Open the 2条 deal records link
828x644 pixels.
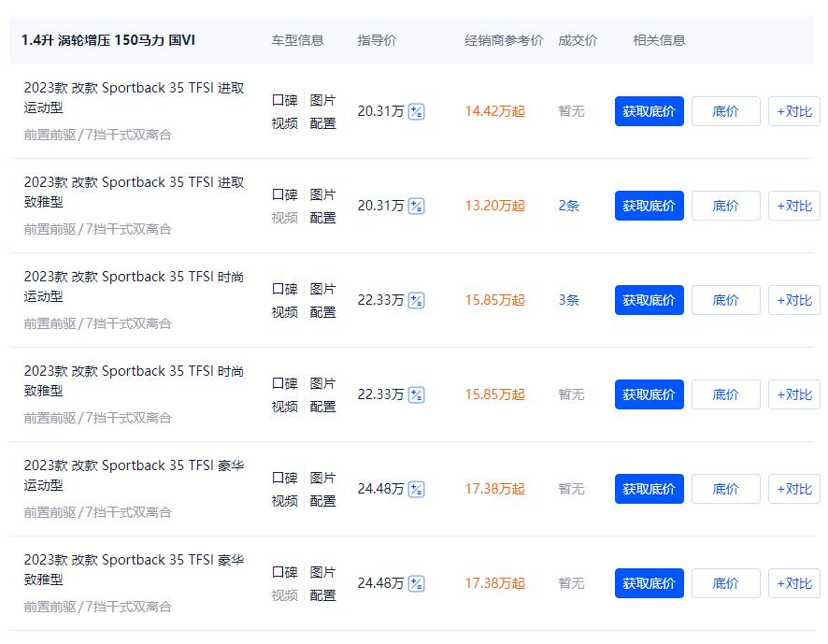tap(570, 205)
